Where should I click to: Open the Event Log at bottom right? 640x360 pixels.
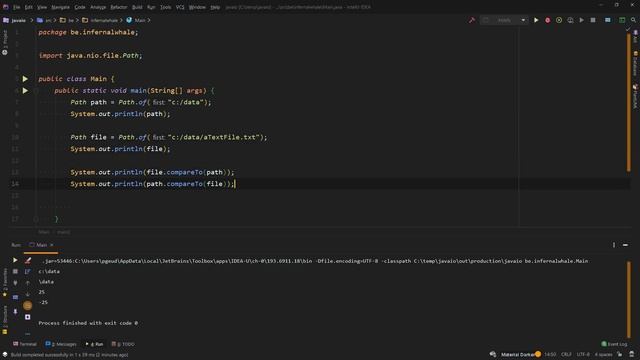pyautogui.click(x=614, y=344)
